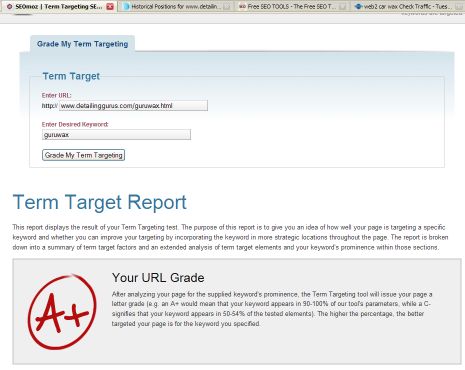Select the SEOmoz Term Targeting browser tab

coord(59,6)
